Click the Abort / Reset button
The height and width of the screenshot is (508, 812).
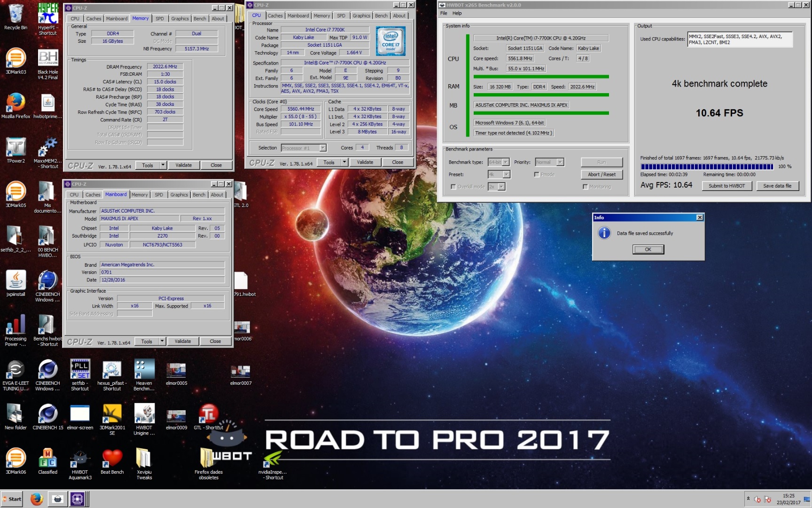pos(601,175)
